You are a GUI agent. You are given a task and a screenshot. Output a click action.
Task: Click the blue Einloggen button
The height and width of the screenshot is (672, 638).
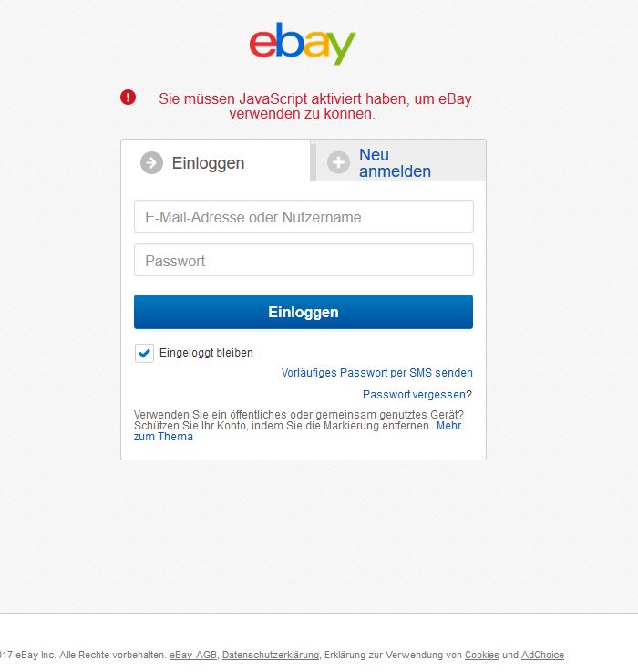pos(304,312)
